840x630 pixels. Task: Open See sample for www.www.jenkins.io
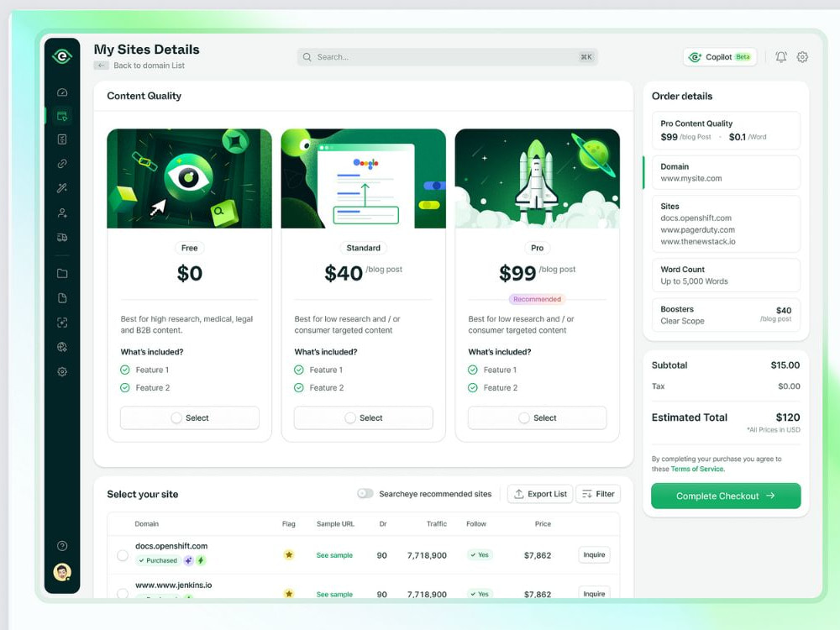334,594
